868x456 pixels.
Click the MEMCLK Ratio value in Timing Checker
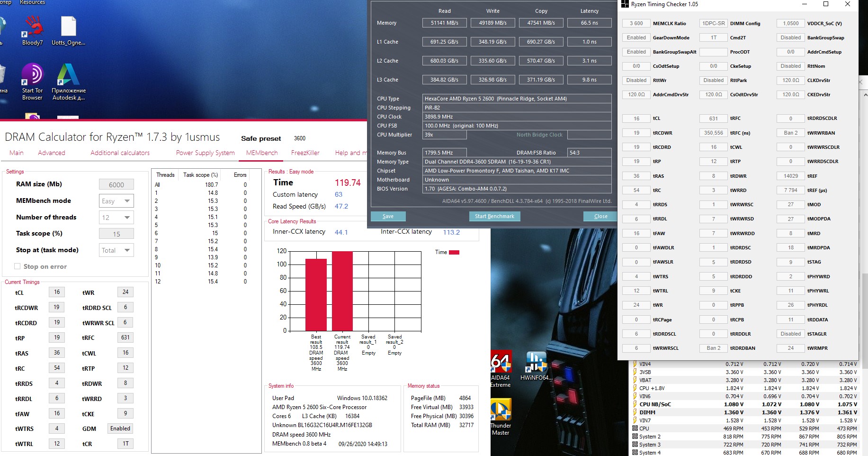pos(636,23)
